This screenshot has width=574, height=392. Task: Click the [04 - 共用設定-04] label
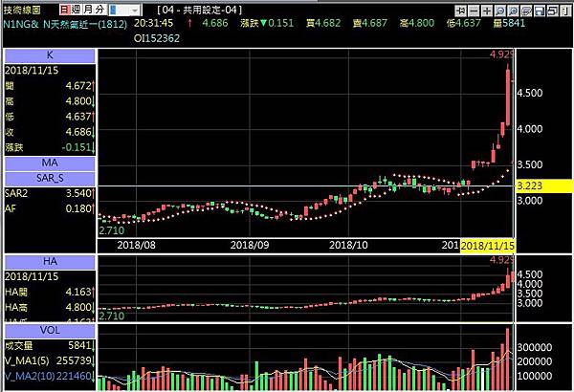coord(200,10)
